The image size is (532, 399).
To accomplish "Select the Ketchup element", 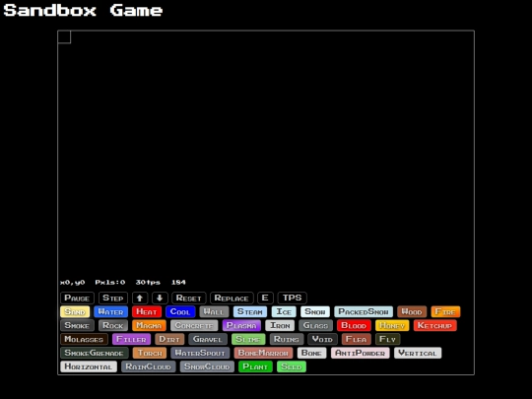I will [x=435, y=325].
